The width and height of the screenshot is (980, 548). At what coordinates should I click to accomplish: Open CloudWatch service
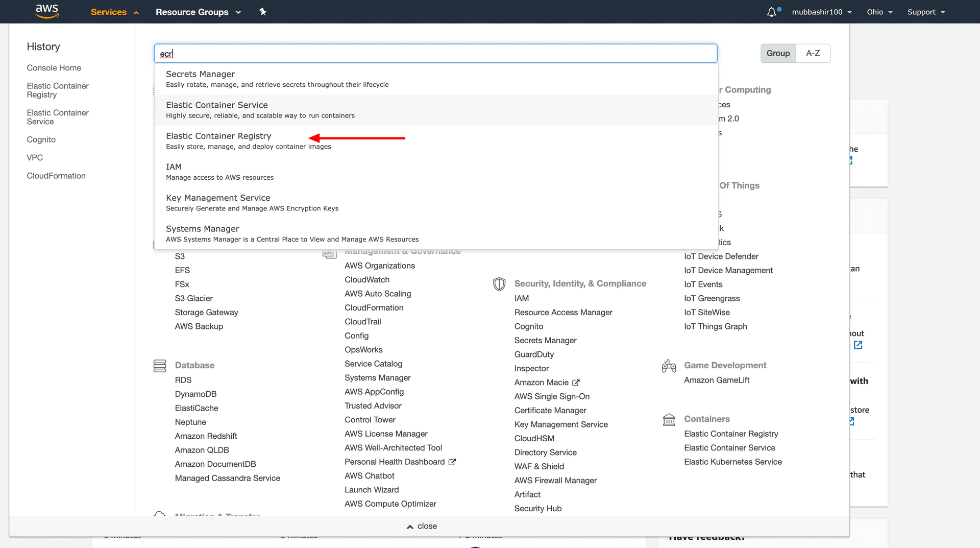[x=366, y=280]
